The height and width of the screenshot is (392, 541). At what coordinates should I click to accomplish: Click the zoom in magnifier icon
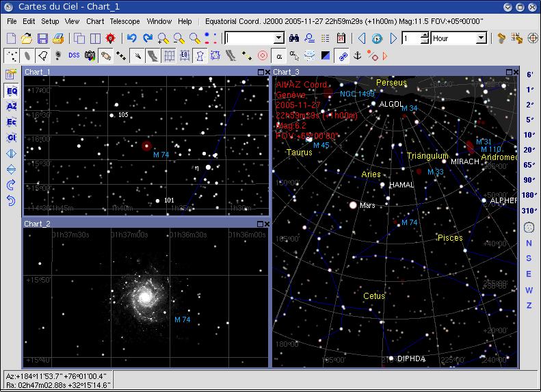click(x=163, y=38)
